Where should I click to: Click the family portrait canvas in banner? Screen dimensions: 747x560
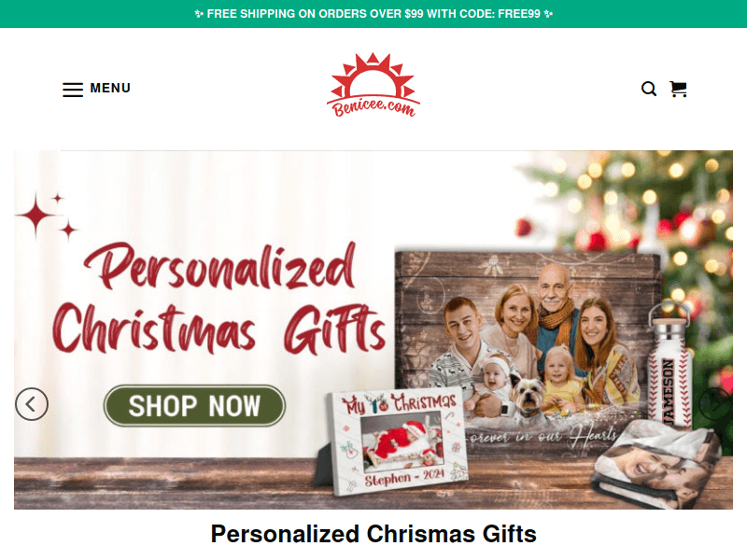[x=528, y=351]
